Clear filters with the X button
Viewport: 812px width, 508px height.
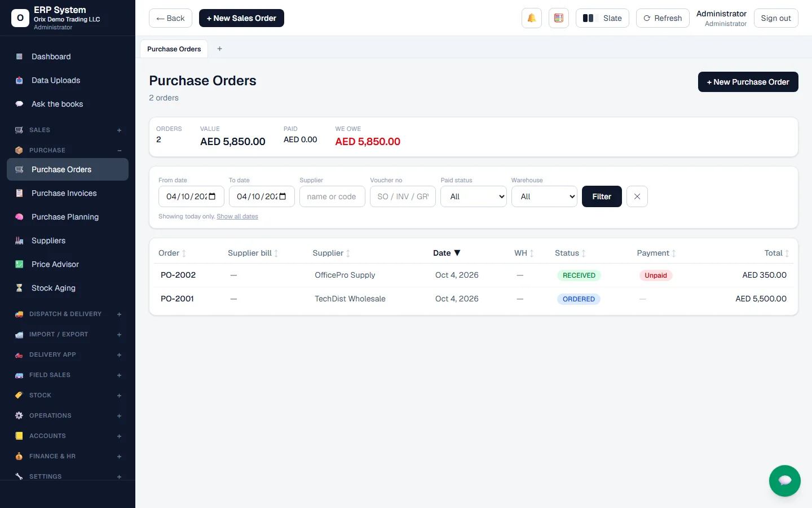637,196
